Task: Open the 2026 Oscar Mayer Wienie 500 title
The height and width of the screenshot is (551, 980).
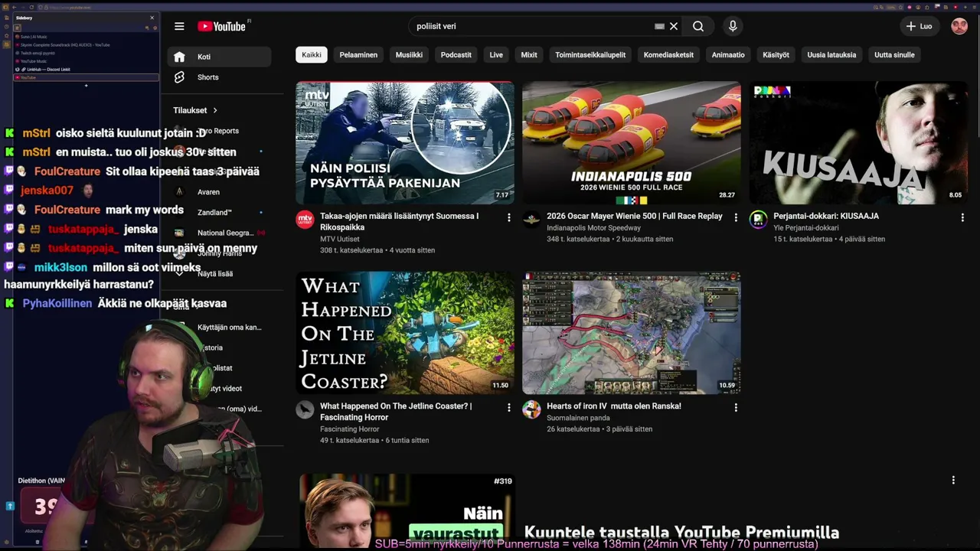Action: [x=635, y=217]
